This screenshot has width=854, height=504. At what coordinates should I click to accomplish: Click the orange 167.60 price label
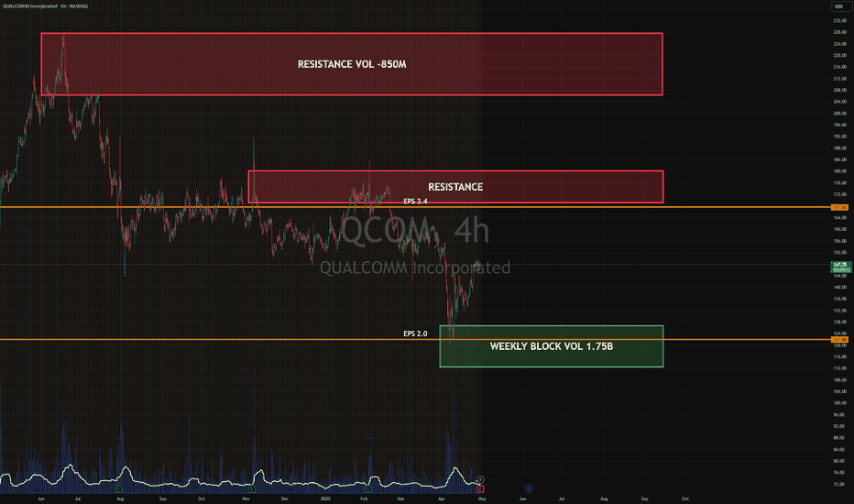pos(839,207)
